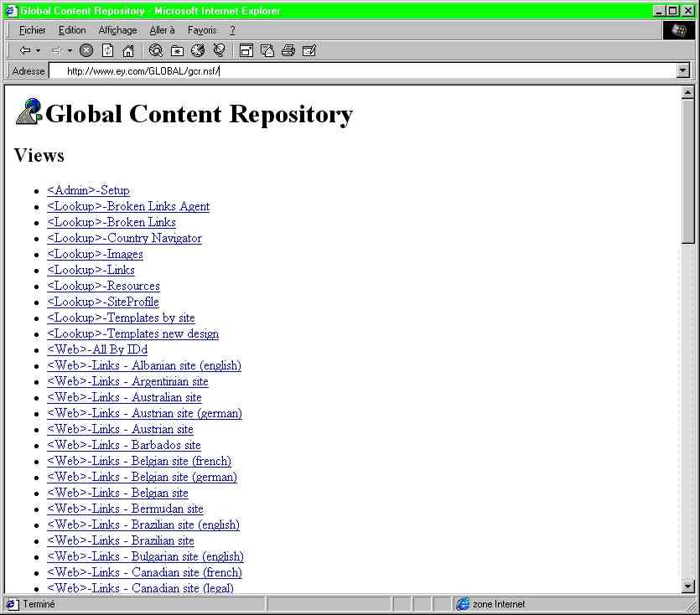Open the <Admin>-Setup view link
This screenshot has height=615, width=700.
click(x=88, y=190)
